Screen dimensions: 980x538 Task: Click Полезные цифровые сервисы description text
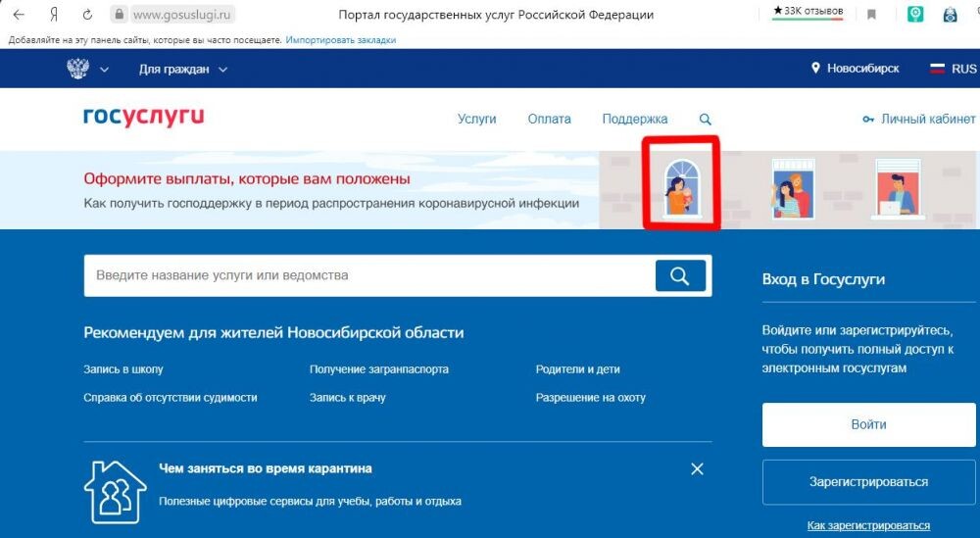(x=310, y=501)
